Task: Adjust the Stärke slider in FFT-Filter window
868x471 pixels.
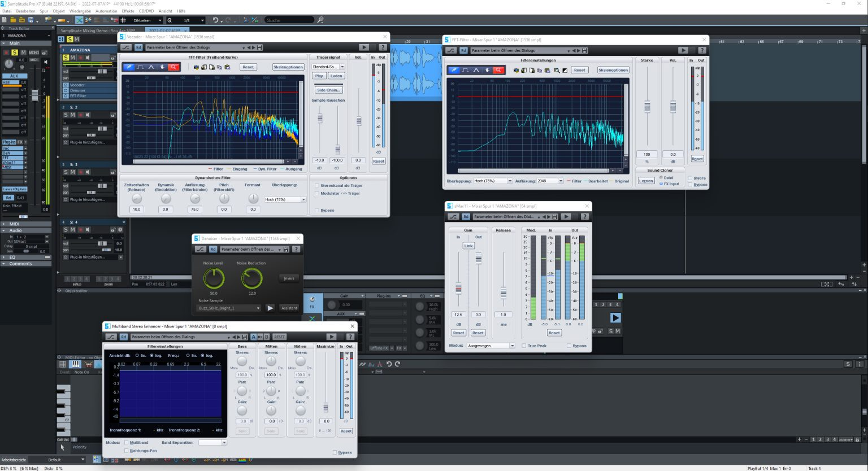Action: tap(647, 106)
